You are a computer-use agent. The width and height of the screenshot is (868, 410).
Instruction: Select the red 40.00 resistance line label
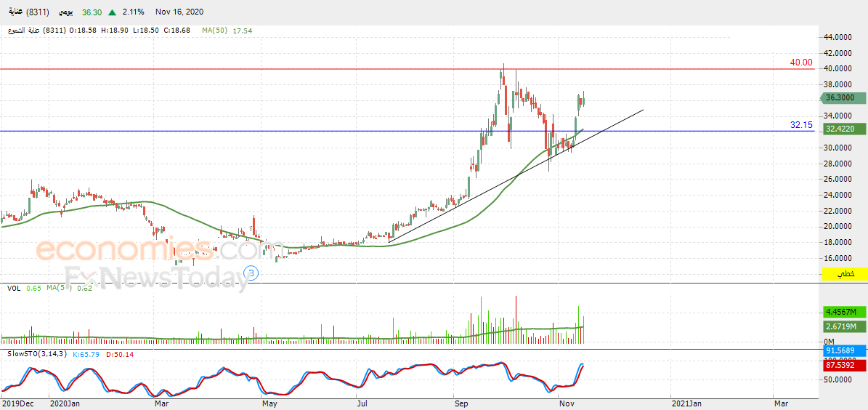pyautogui.click(x=801, y=63)
